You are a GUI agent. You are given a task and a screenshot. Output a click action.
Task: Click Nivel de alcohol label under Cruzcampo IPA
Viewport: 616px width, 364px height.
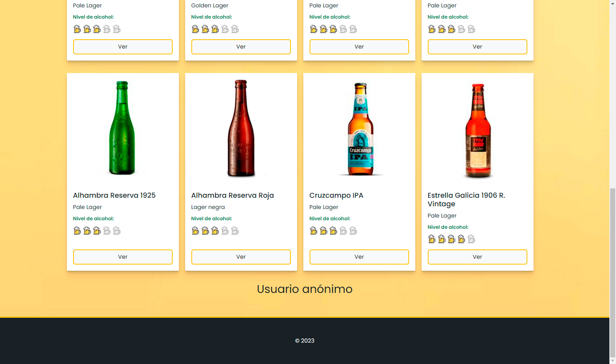pos(330,219)
